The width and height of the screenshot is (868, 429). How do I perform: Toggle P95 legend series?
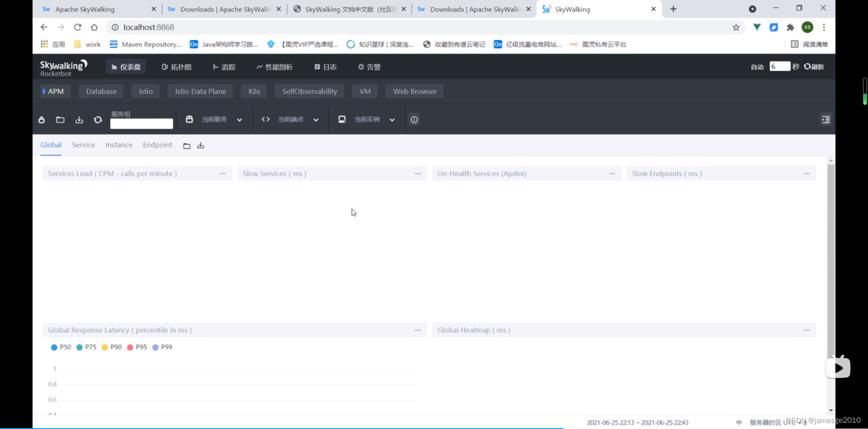(x=137, y=347)
